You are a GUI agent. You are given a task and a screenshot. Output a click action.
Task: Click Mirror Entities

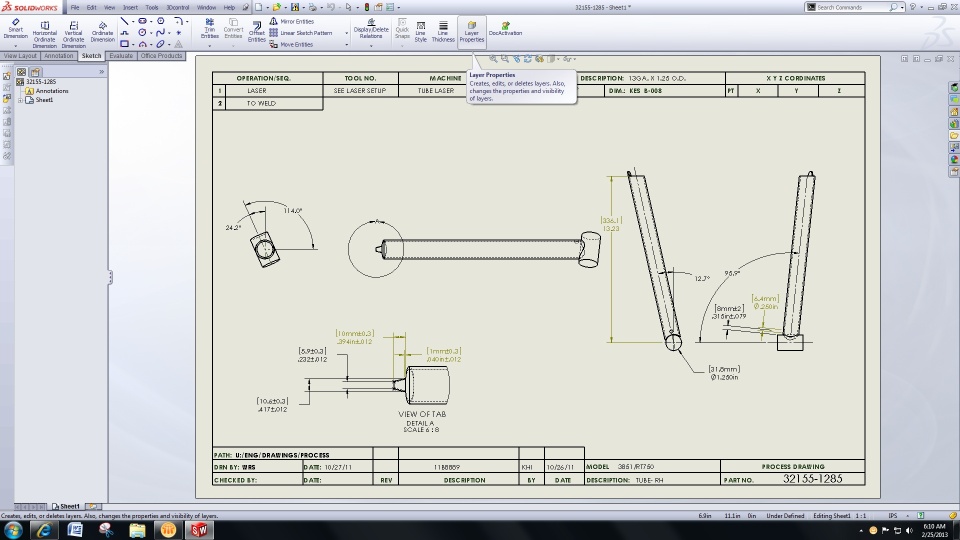point(291,21)
